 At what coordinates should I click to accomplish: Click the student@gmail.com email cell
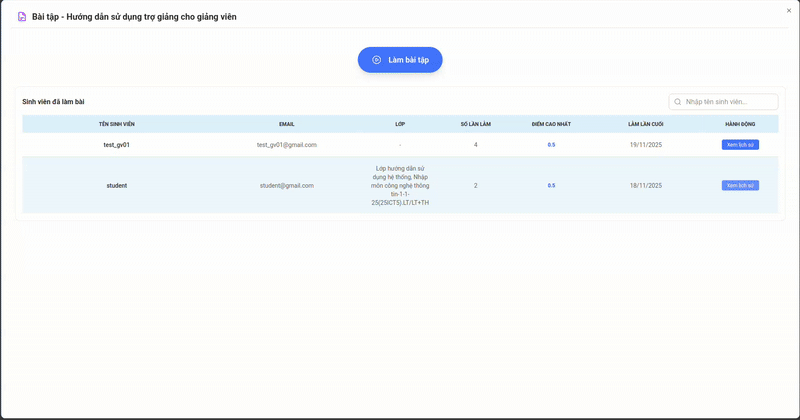pyautogui.click(x=287, y=185)
